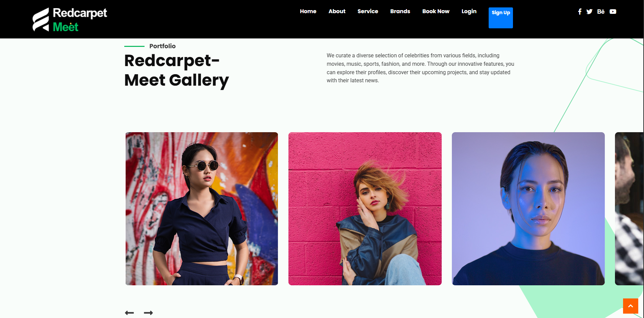The image size is (644, 318).
Task: Click the Login link
Action: pos(469,11)
